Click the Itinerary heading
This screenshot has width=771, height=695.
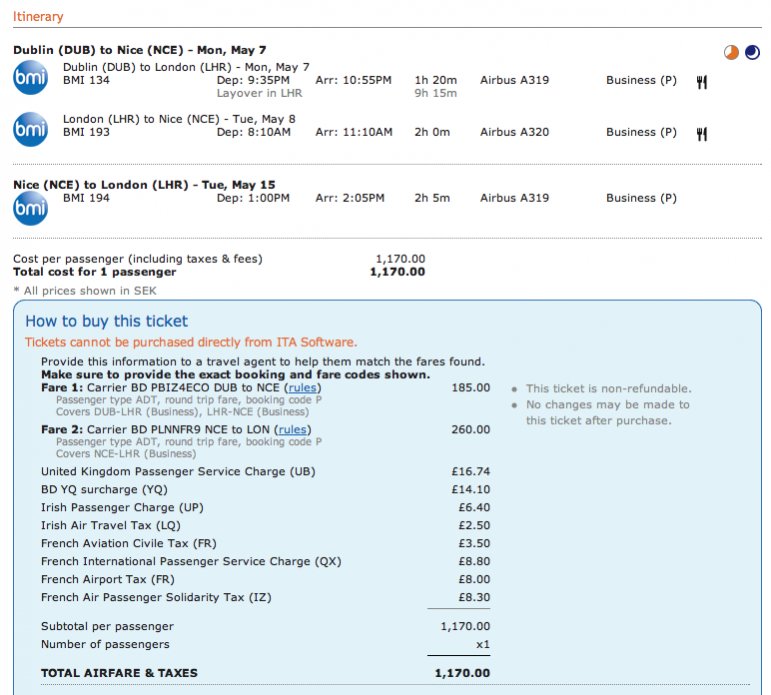(x=38, y=17)
